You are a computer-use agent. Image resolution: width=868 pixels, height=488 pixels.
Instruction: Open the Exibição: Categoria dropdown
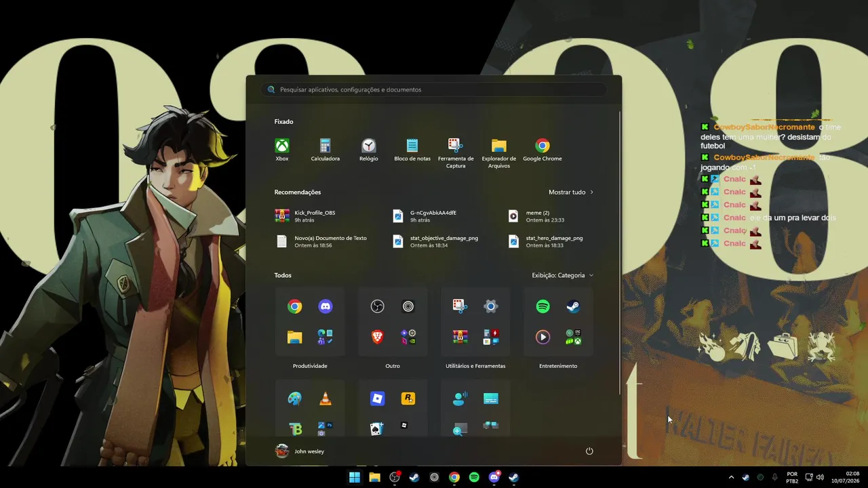click(x=563, y=275)
